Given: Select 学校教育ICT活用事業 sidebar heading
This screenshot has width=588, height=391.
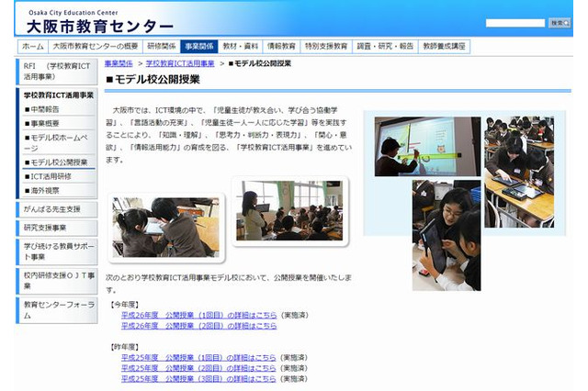Looking at the screenshot, I should coord(58,95).
